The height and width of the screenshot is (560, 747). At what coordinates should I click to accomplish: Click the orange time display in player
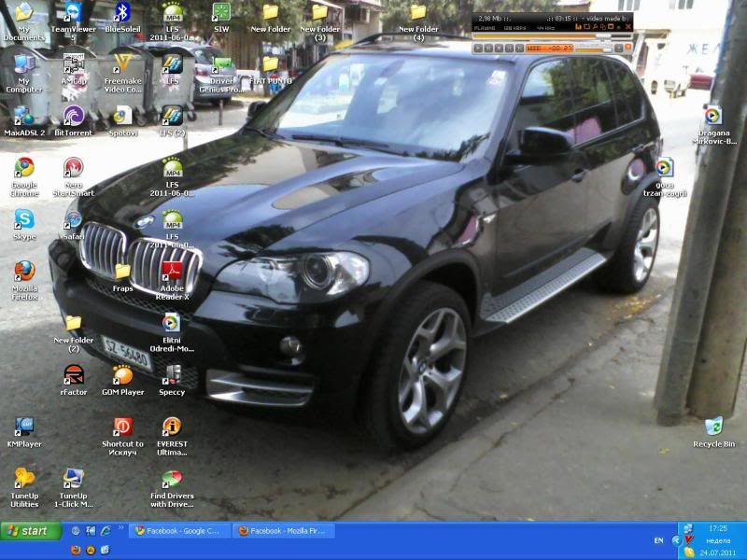(x=550, y=49)
